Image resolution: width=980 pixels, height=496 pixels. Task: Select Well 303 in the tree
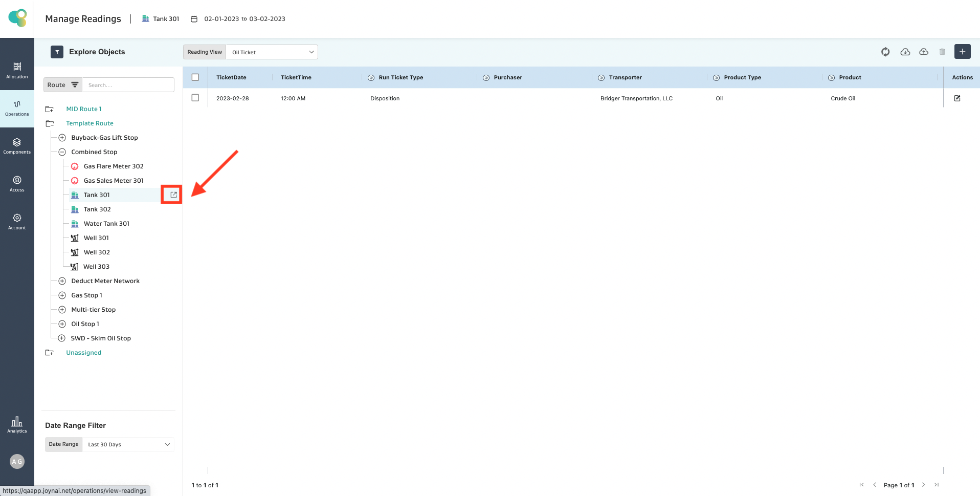click(x=96, y=267)
